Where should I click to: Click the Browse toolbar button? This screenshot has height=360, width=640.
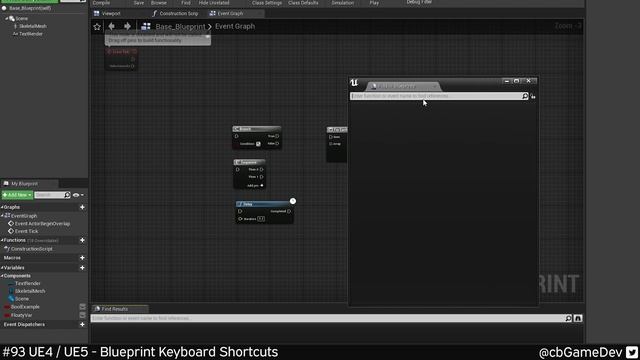pyautogui.click(x=159, y=3)
